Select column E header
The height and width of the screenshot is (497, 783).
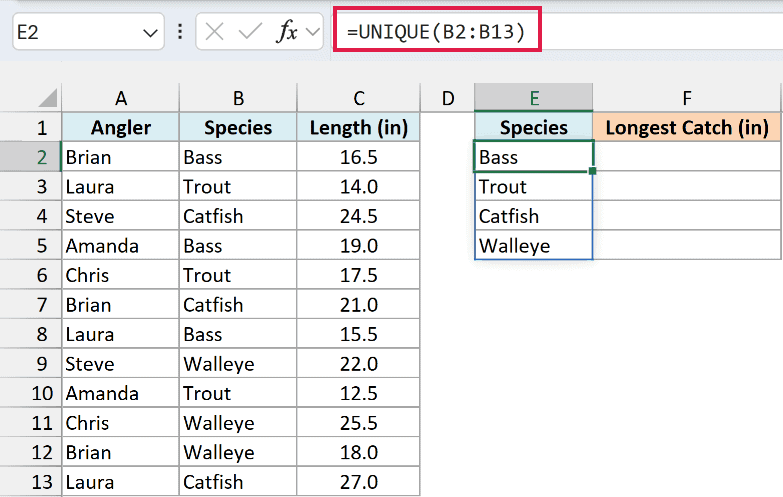534,98
